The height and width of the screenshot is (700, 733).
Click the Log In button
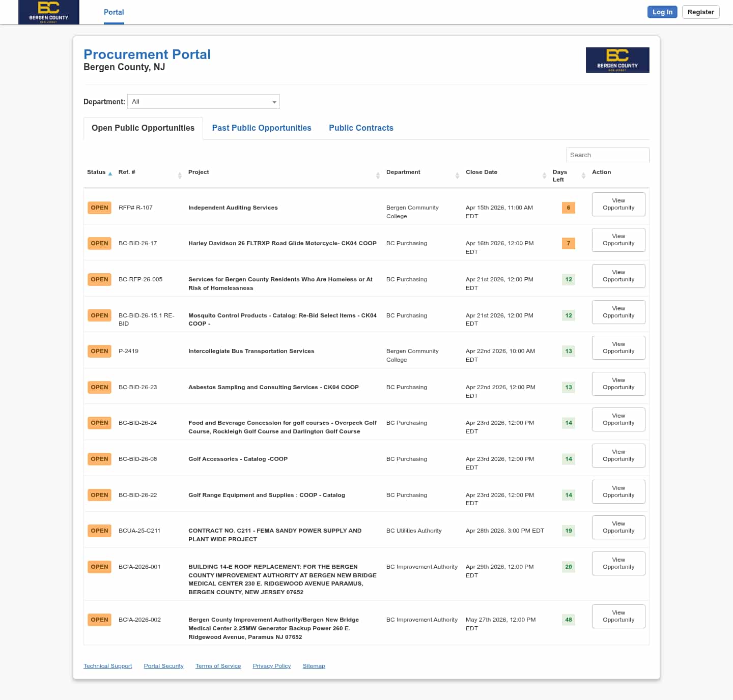[x=662, y=12]
